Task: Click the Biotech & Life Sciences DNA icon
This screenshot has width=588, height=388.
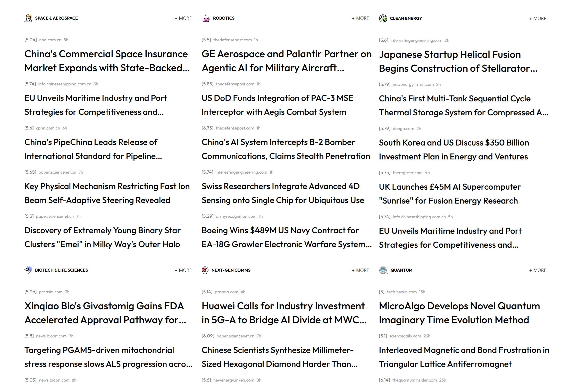Action: (x=28, y=270)
